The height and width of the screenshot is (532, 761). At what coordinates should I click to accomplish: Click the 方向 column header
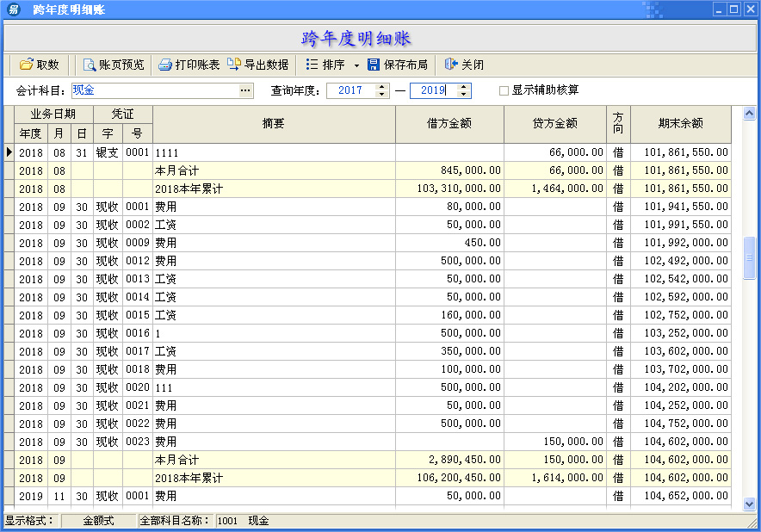618,124
